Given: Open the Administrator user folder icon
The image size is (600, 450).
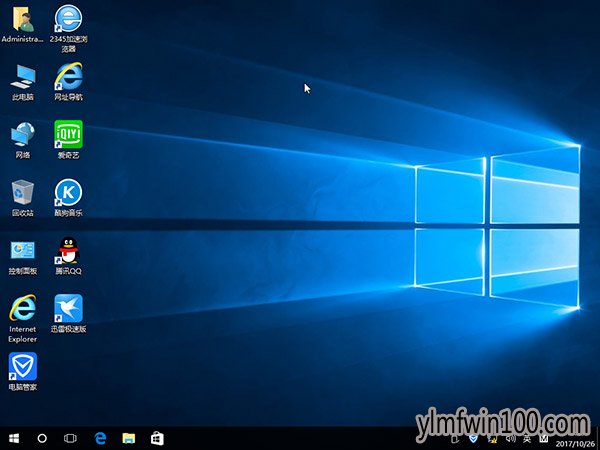Looking at the screenshot, I should click(x=23, y=25).
